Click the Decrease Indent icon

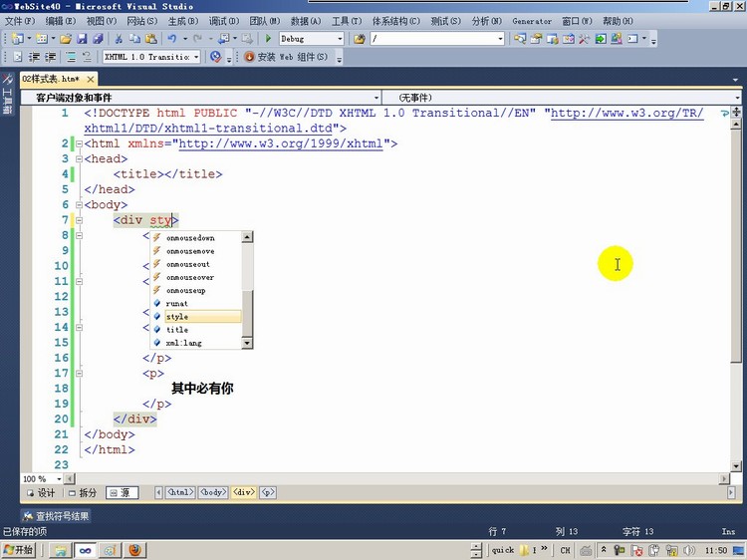(34, 57)
